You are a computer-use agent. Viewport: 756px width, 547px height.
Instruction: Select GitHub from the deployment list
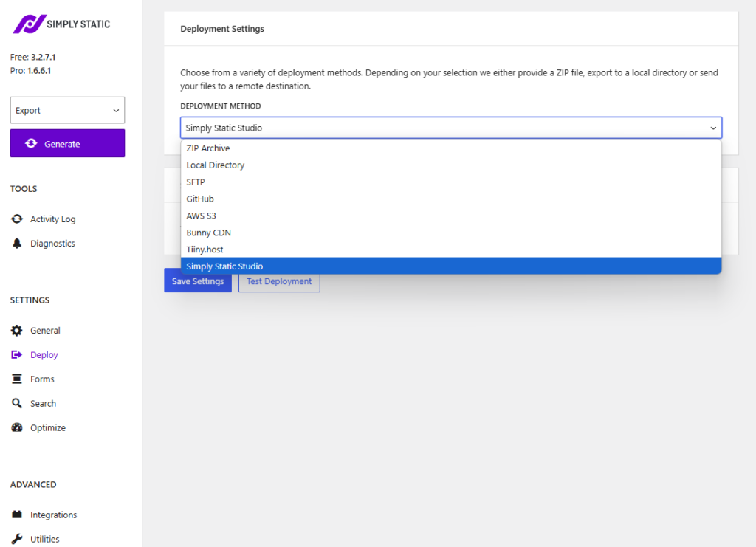tap(451, 199)
